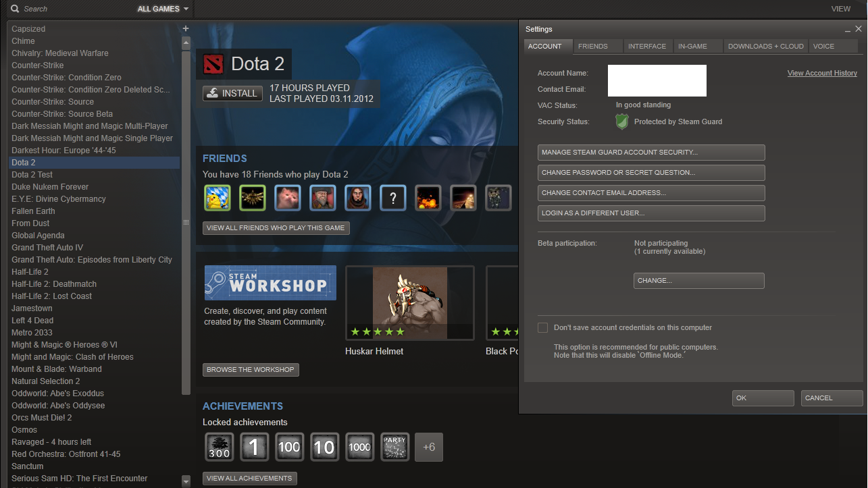Image resolution: width=868 pixels, height=488 pixels.
Task: Open the Pikachu friend avatar
Action: pos(217,198)
